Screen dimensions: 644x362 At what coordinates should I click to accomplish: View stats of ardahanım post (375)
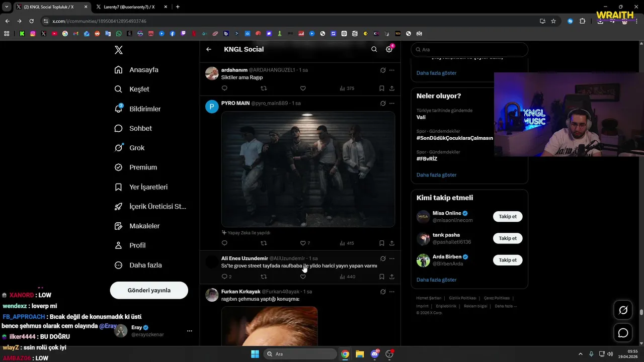[x=347, y=88]
